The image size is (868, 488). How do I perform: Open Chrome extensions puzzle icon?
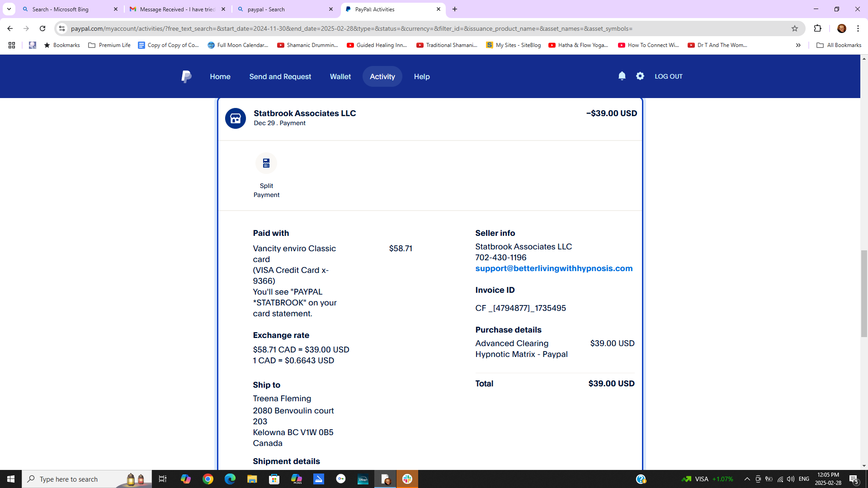pyautogui.click(x=817, y=28)
